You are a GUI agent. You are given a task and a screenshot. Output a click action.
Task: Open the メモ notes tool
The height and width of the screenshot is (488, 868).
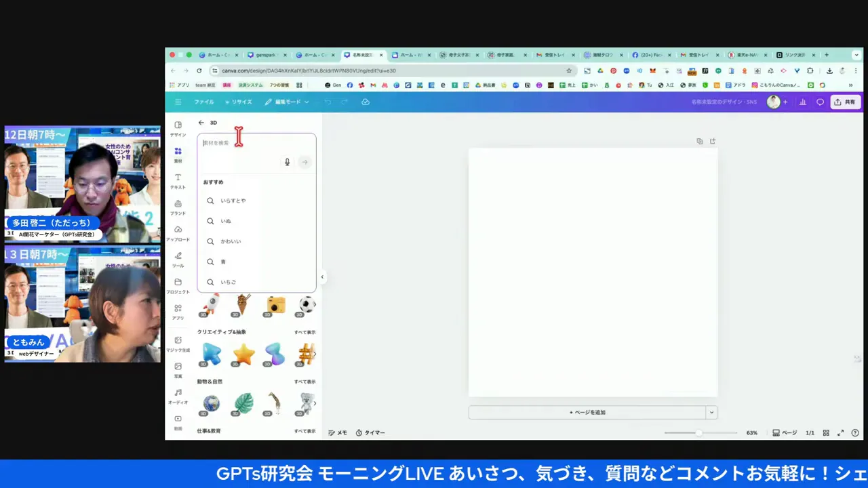pos(338,432)
